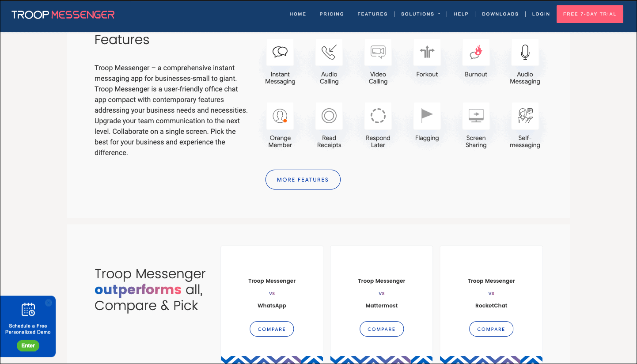The width and height of the screenshot is (637, 364).
Task: Select the Forkout feature icon
Action: [427, 52]
